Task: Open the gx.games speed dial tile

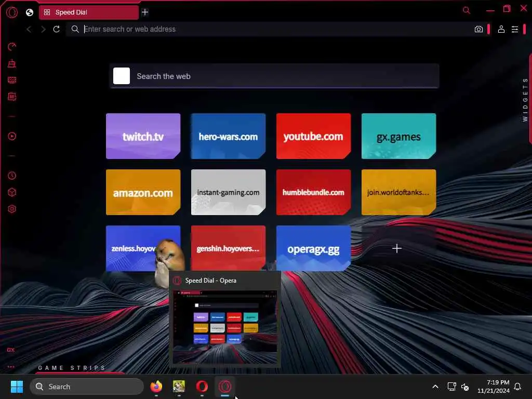Action: point(398,136)
